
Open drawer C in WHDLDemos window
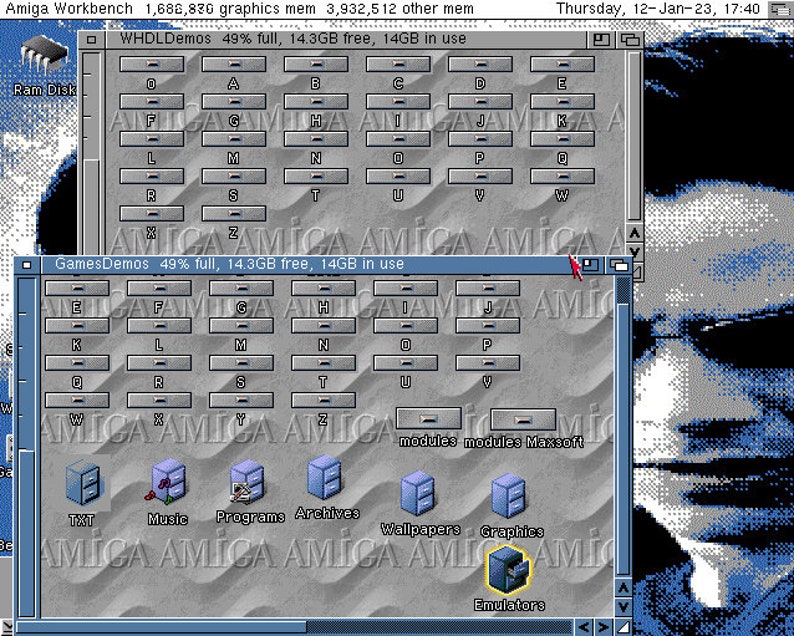point(398,64)
